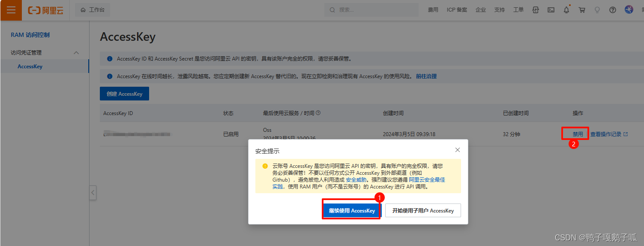Click the Alibaba Cloud logo
644x246 pixels.
[x=46, y=10]
